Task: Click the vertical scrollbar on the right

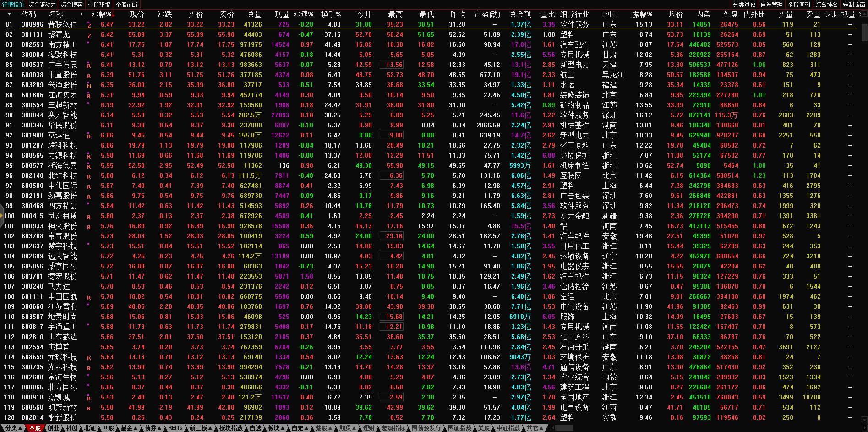Action: coord(864,32)
